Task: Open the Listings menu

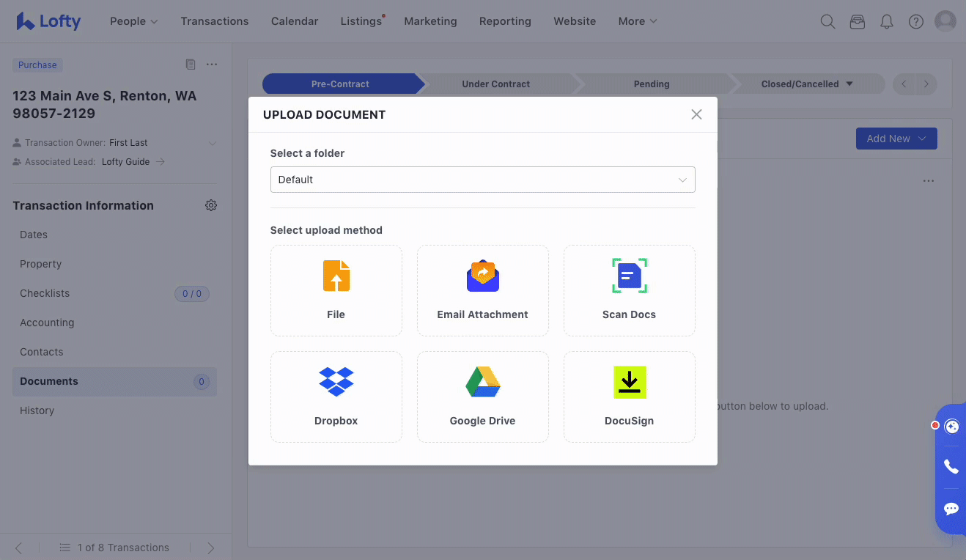Action: pyautogui.click(x=361, y=21)
